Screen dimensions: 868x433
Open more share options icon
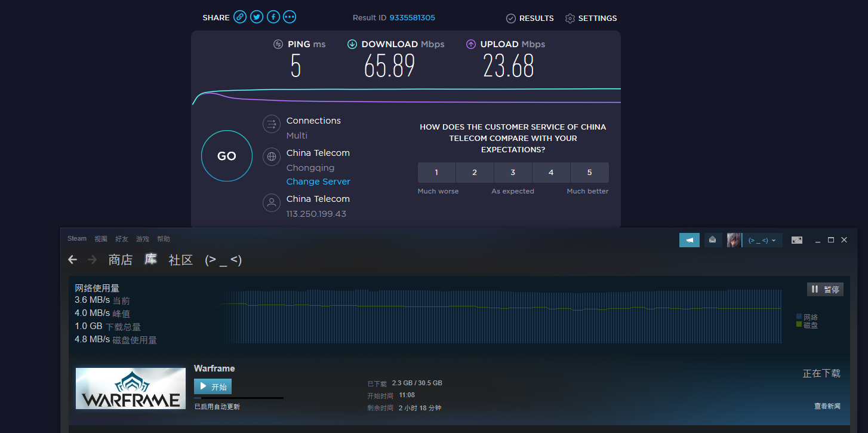point(290,17)
